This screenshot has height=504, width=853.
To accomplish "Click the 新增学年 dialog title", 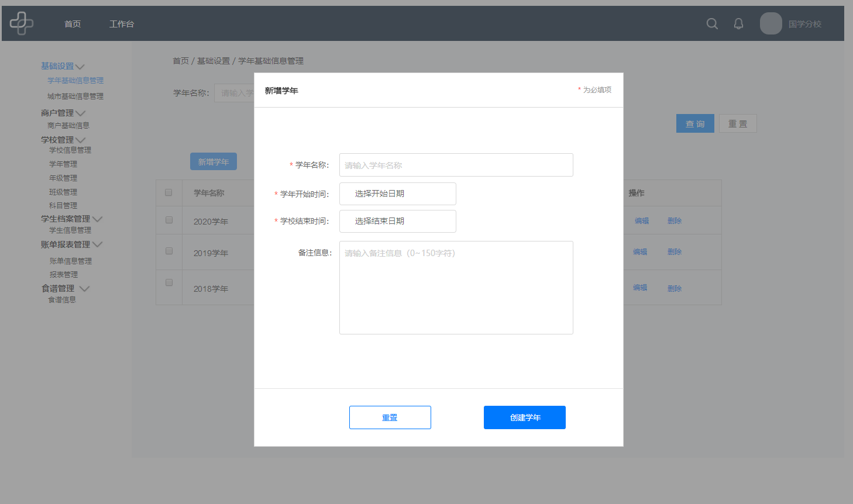I will coord(281,91).
